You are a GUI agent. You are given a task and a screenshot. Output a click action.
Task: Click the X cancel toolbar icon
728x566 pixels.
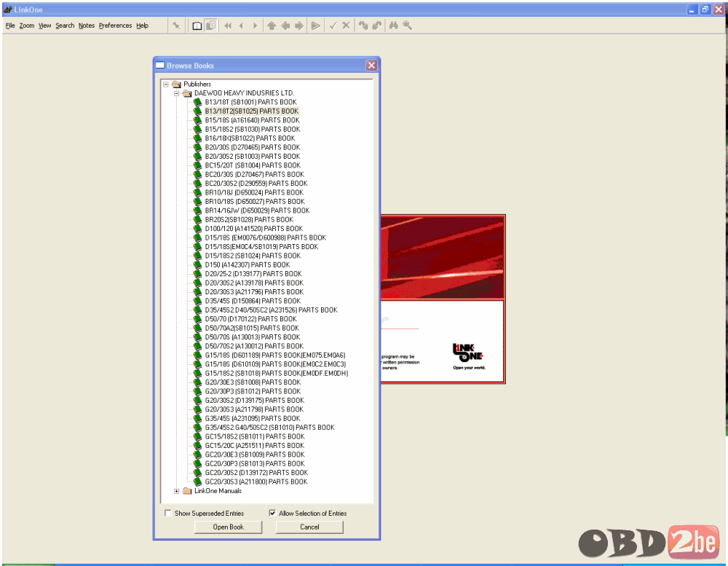click(346, 25)
